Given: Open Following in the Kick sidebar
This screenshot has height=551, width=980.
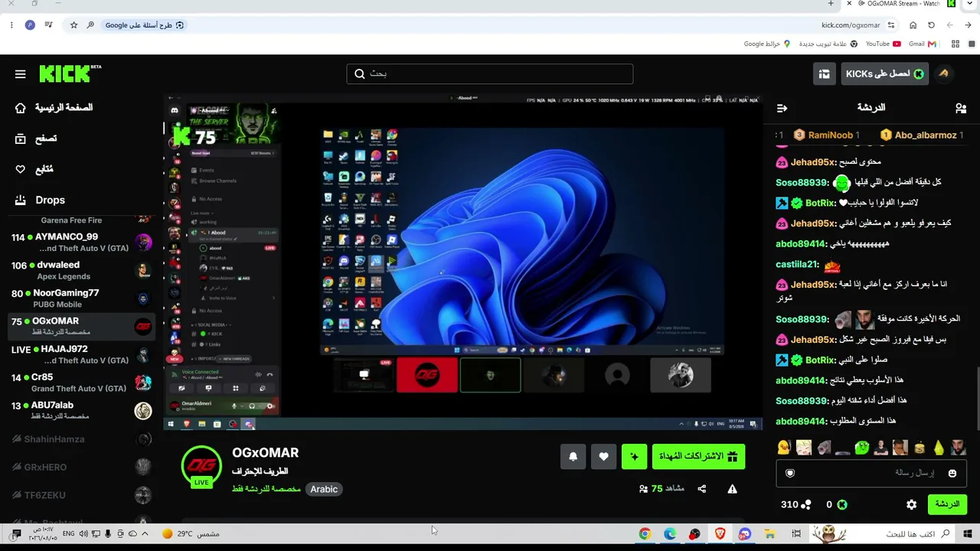Looking at the screenshot, I should (x=35, y=169).
